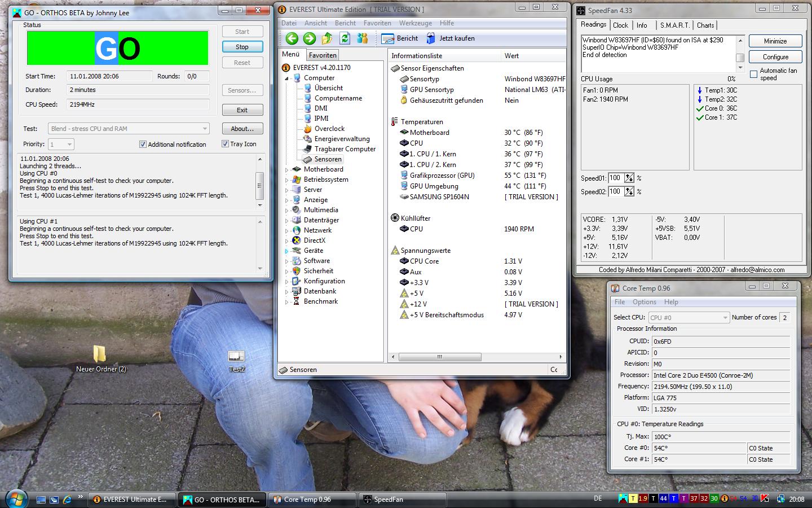Click the Refresh icon in EVEREST toolbar
This screenshot has height=508, width=812.
345,38
